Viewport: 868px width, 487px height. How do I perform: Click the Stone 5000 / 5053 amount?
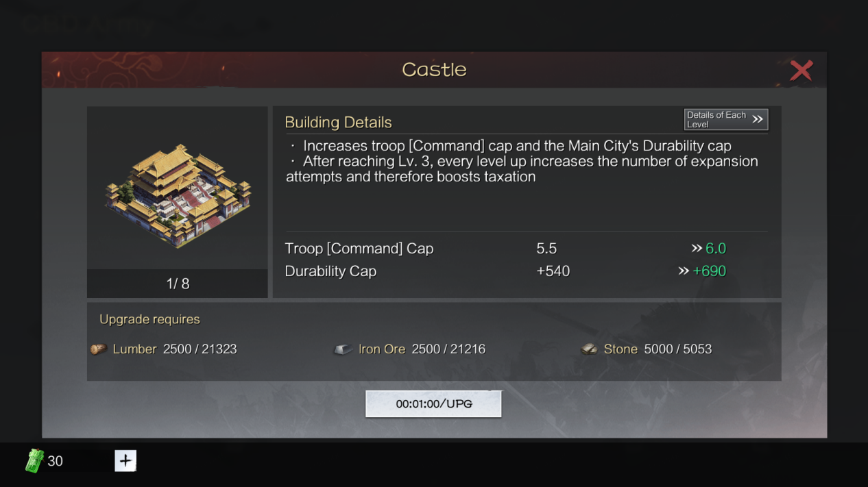pos(678,349)
